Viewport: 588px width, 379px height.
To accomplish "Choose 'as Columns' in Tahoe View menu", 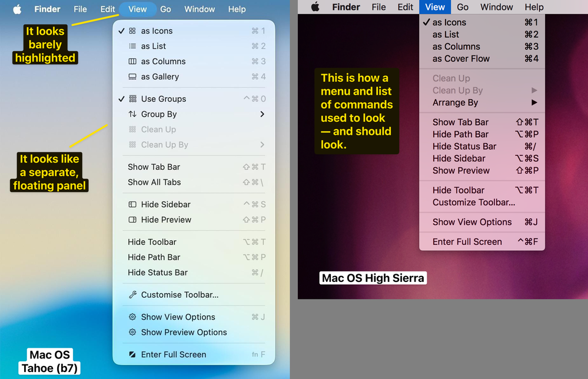I will tap(194, 61).
